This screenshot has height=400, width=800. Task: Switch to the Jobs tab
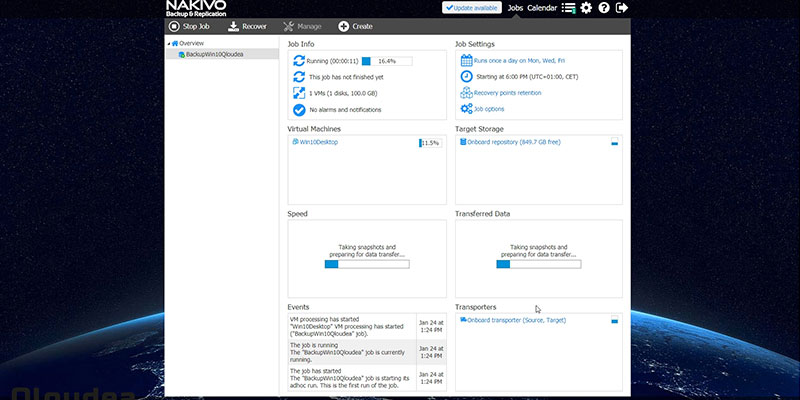click(515, 8)
